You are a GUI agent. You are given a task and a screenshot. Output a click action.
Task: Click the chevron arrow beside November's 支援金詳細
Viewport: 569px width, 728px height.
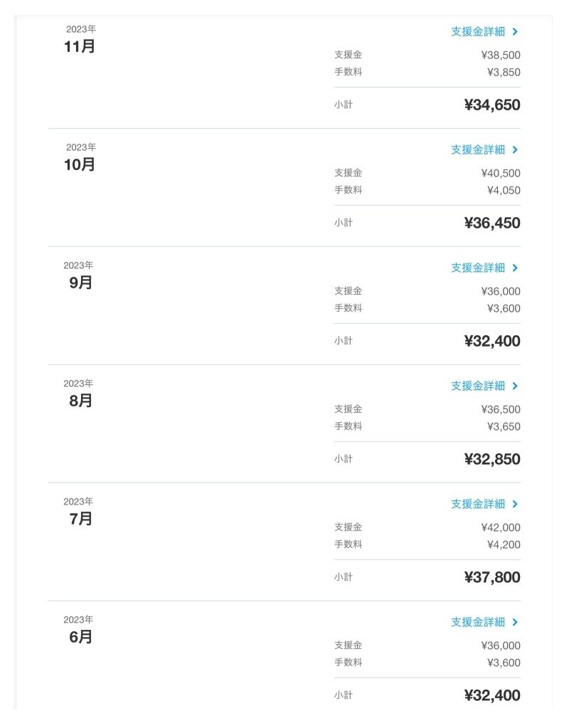tap(515, 31)
